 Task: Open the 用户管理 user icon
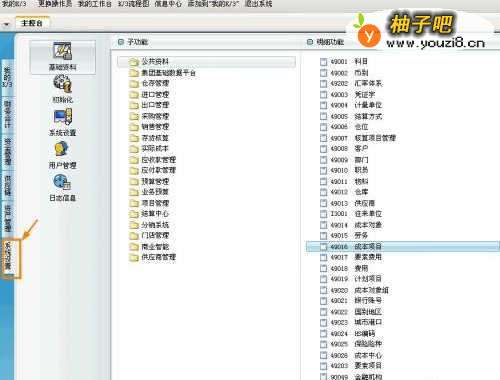tap(61, 149)
